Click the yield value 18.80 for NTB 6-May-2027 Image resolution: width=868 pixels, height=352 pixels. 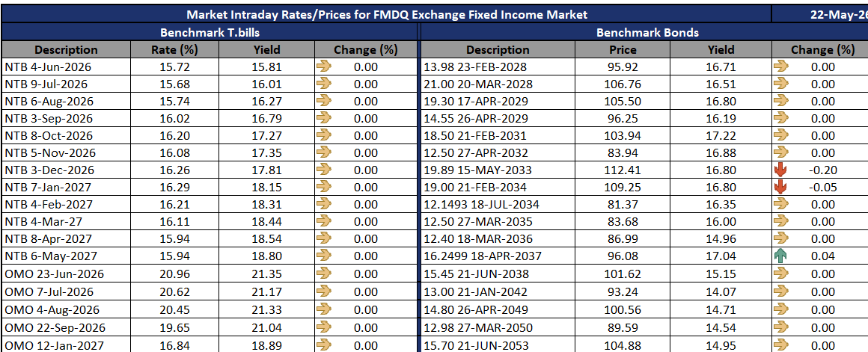coord(267,256)
